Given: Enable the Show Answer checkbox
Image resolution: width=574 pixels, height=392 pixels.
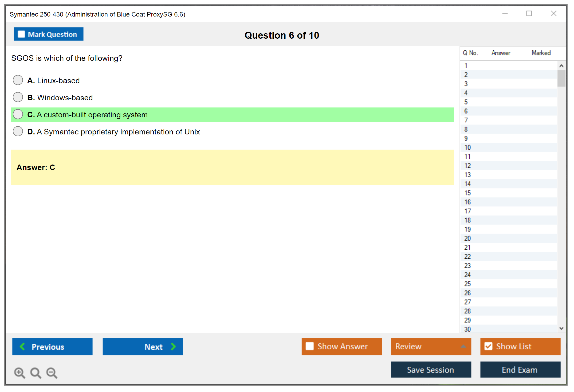Looking at the screenshot, I should click(x=310, y=346).
